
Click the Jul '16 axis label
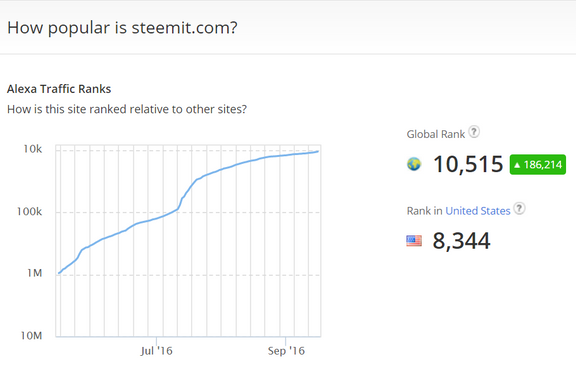(156, 351)
